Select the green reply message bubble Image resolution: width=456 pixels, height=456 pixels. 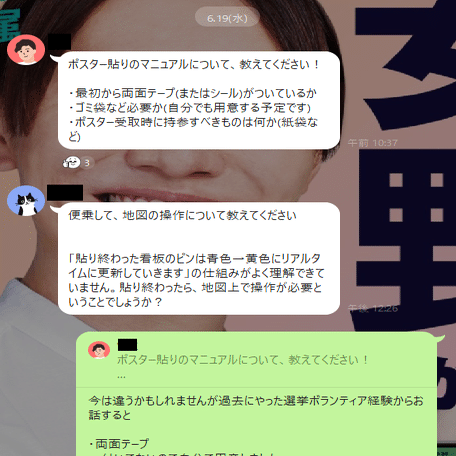257,394
